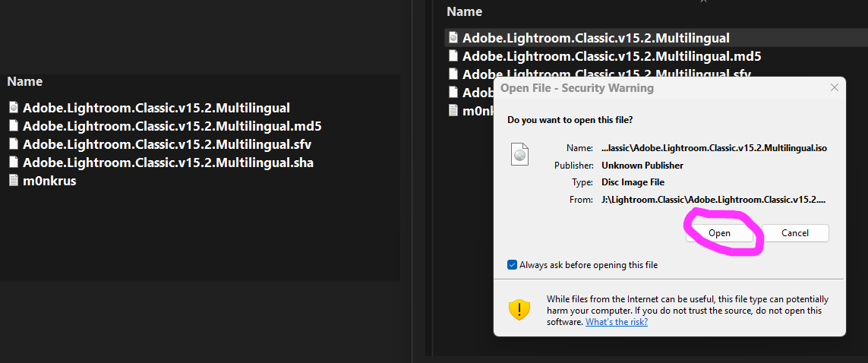This screenshot has width=868, height=363.
Task: Select the .md5 file icon in left window
Action: 14,125
